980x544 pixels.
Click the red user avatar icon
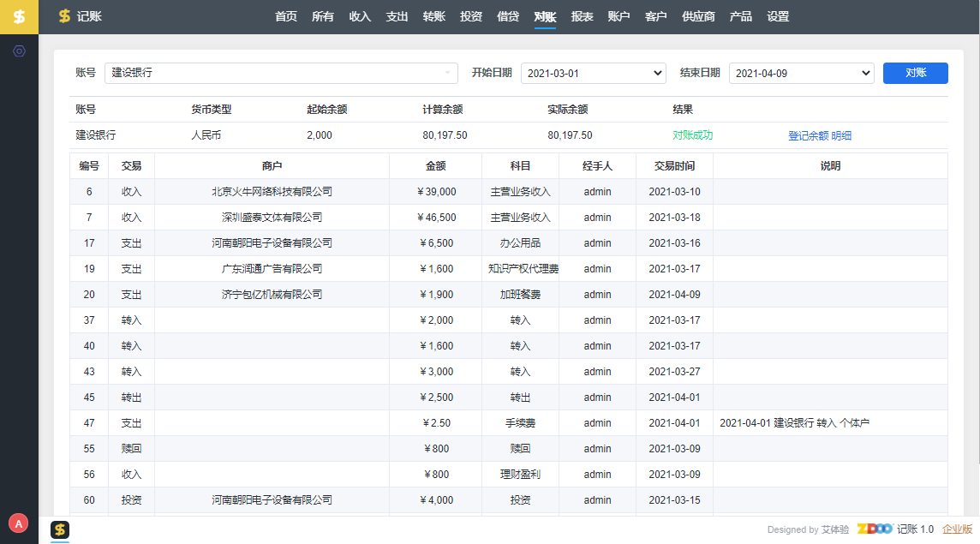coord(18,523)
